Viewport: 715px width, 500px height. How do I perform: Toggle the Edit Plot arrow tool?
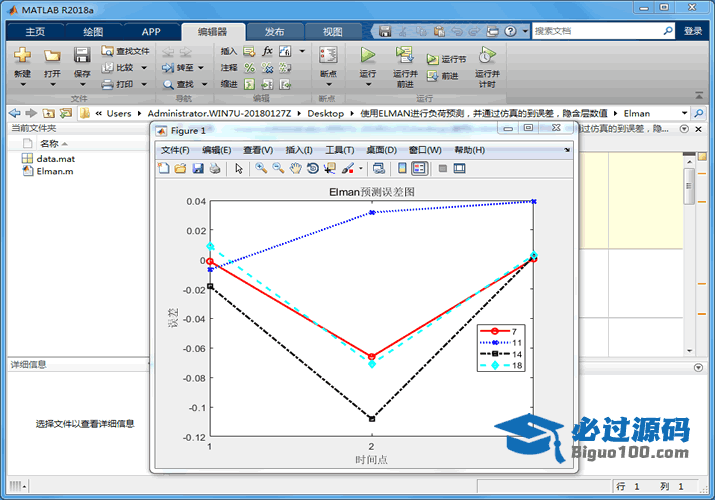(x=239, y=169)
